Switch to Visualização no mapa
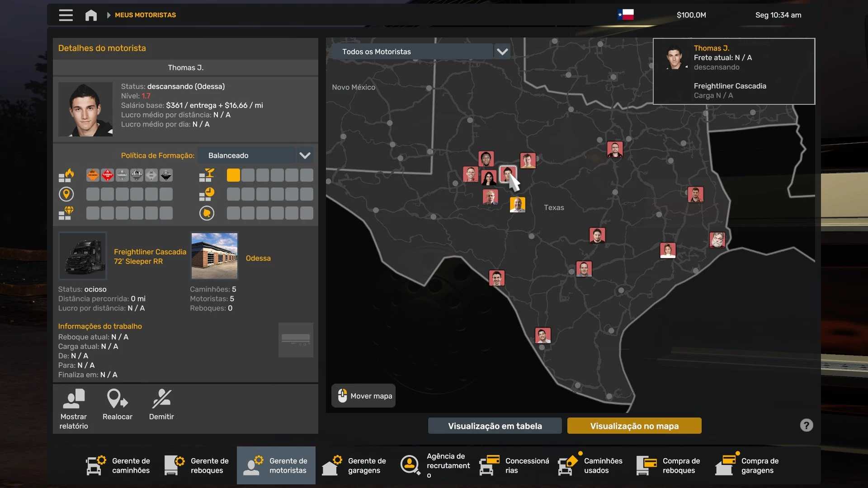 pos(634,426)
